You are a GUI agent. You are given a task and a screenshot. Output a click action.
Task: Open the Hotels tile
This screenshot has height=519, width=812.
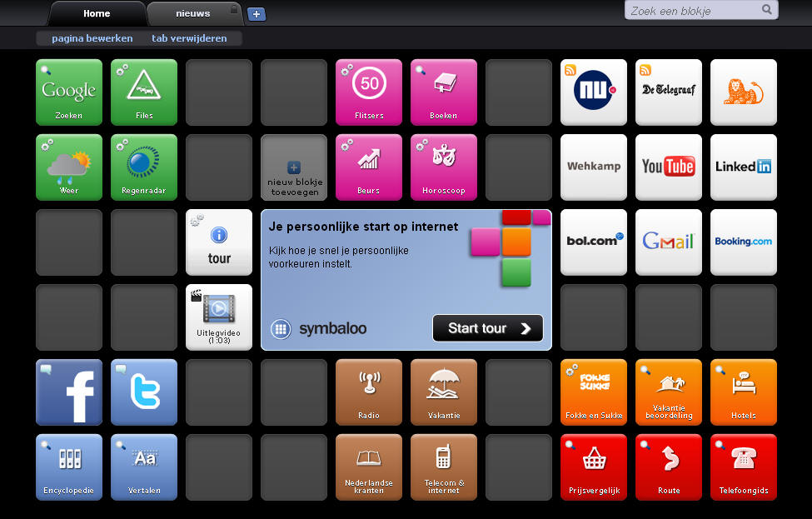(744, 392)
